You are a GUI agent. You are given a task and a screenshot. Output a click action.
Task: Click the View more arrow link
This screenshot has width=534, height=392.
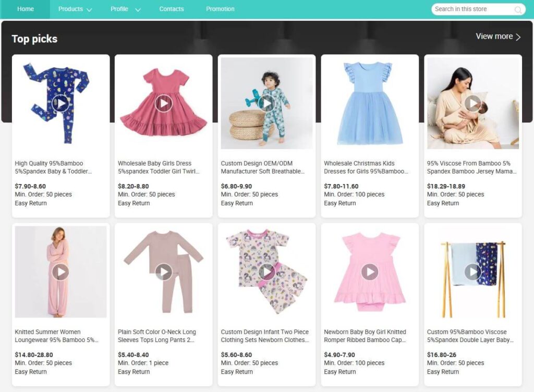point(498,36)
